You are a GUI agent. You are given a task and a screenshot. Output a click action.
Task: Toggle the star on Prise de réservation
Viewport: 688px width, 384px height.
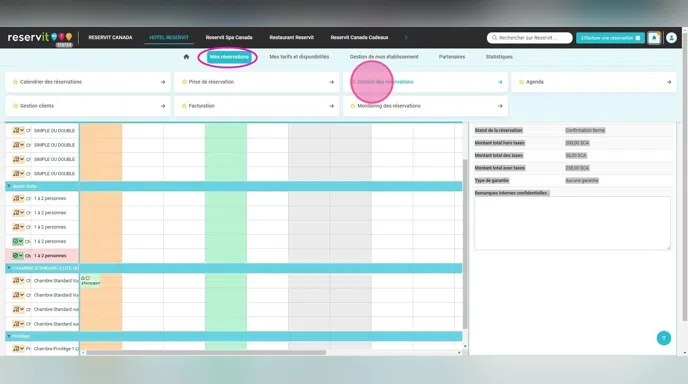point(184,82)
